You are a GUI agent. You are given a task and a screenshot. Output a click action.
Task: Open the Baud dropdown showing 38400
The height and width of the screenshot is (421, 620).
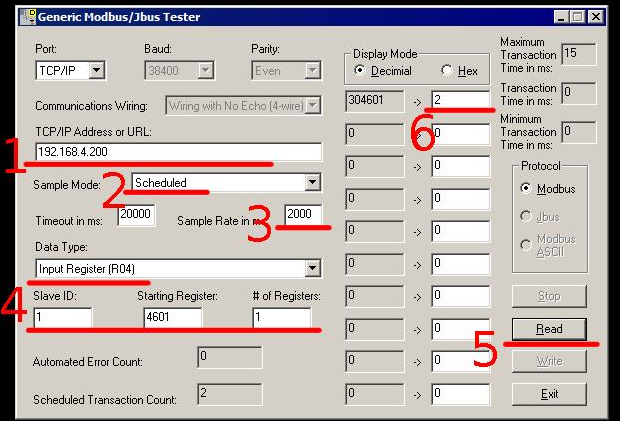point(180,71)
